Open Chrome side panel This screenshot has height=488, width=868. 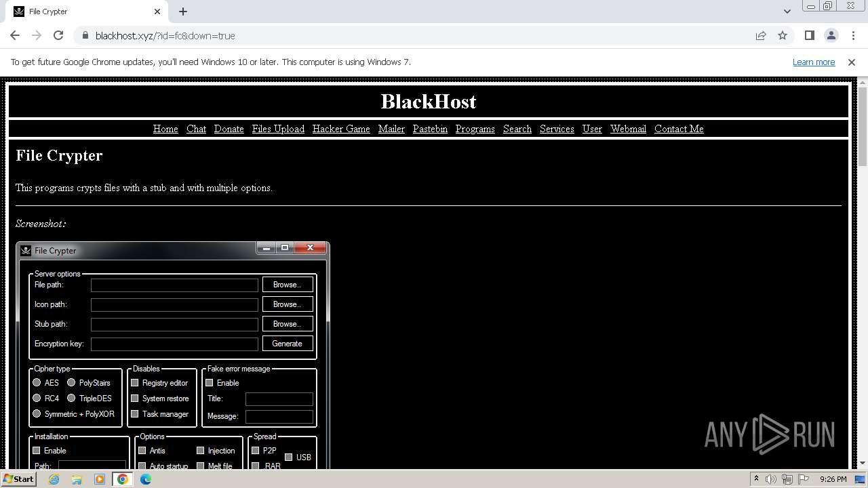pyautogui.click(x=809, y=35)
